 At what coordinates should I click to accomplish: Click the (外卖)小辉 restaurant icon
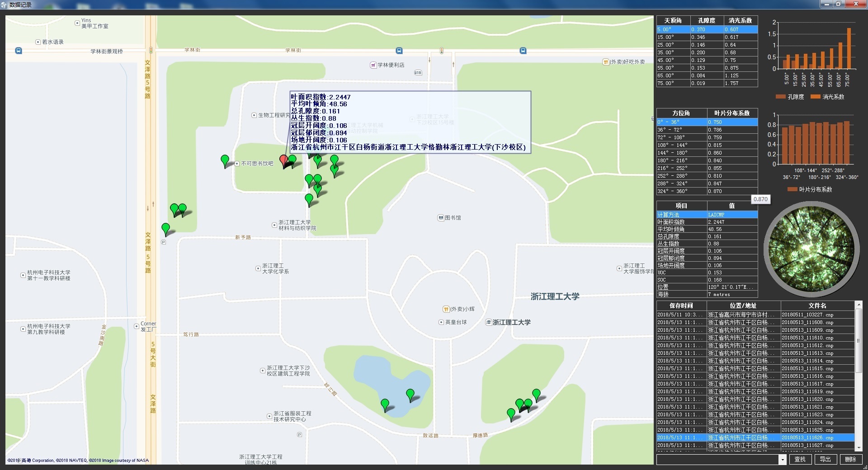(446, 309)
